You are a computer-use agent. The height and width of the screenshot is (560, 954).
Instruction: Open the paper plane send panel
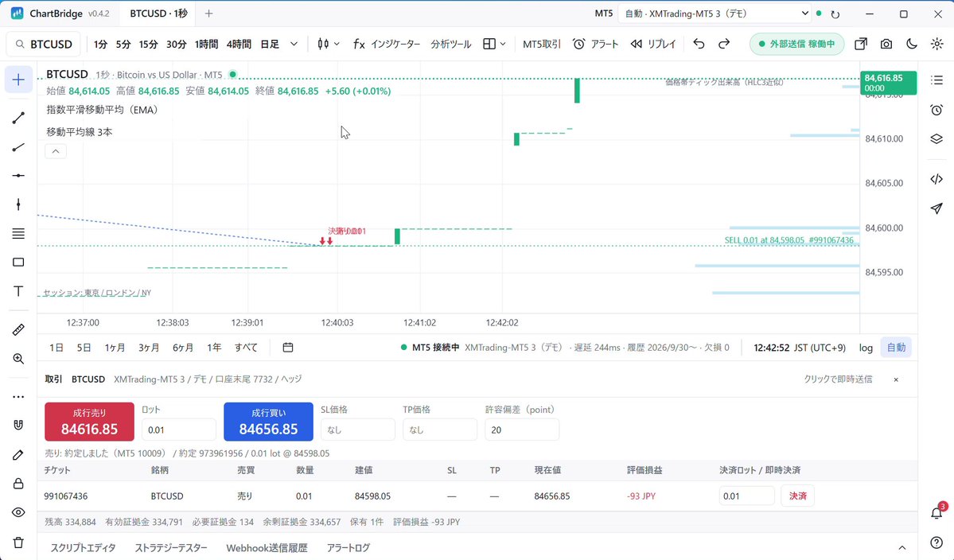936,208
